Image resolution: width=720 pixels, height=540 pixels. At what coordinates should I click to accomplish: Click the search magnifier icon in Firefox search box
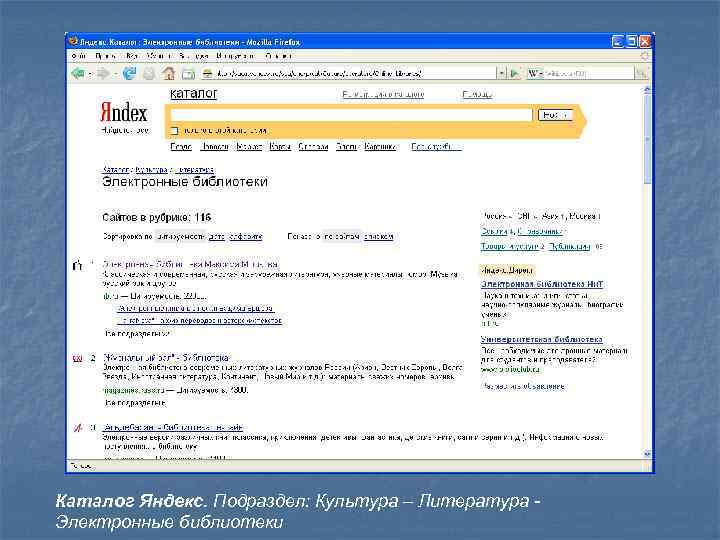pos(641,73)
